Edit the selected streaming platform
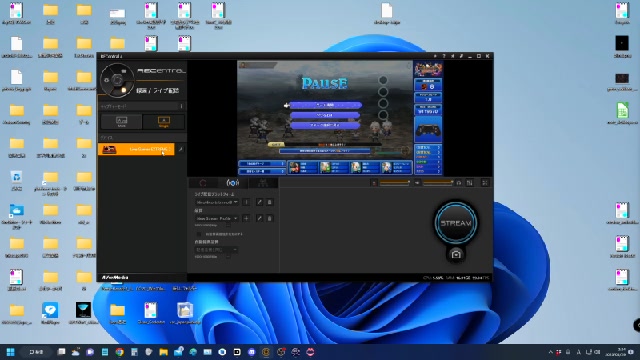 [x=259, y=202]
